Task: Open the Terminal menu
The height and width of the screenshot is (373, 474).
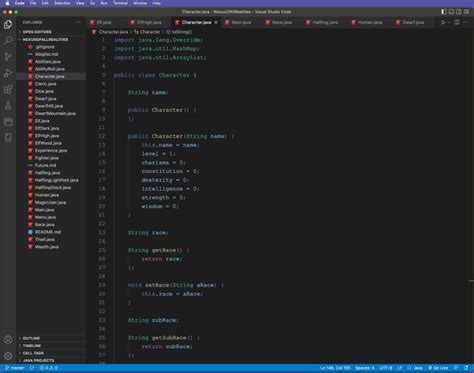Action: pyautogui.click(x=120, y=3)
